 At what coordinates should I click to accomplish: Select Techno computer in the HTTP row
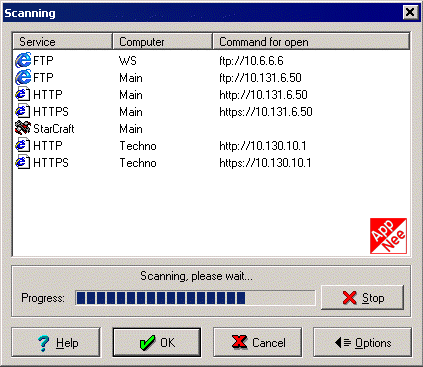tap(138, 146)
